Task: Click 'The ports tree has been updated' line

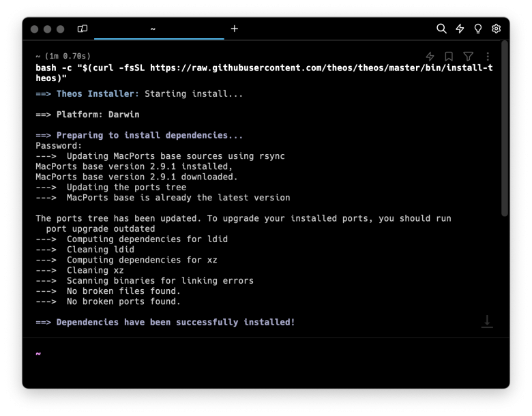Action: [243, 218]
